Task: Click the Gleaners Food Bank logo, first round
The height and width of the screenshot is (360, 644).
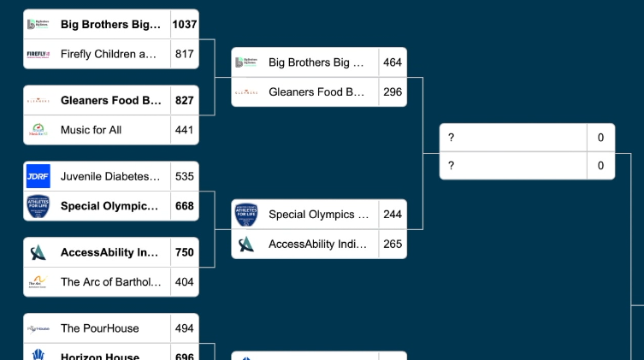Action: [x=38, y=101]
